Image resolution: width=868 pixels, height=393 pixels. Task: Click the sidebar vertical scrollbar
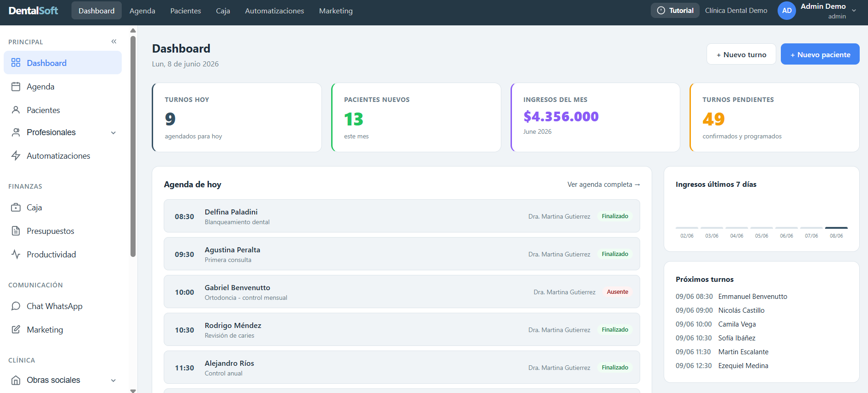[133, 146]
